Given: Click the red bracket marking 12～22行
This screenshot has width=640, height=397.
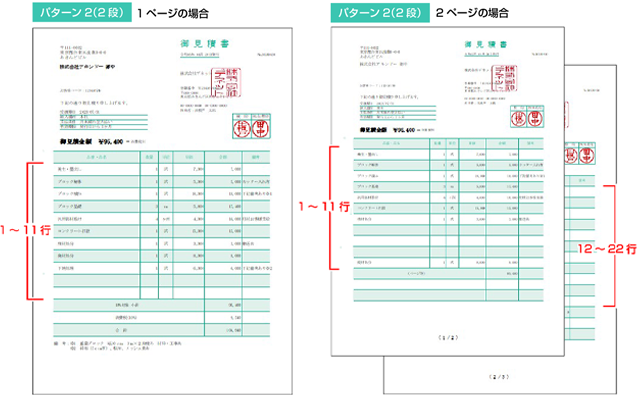Looking at the screenshot, I should (609, 246).
